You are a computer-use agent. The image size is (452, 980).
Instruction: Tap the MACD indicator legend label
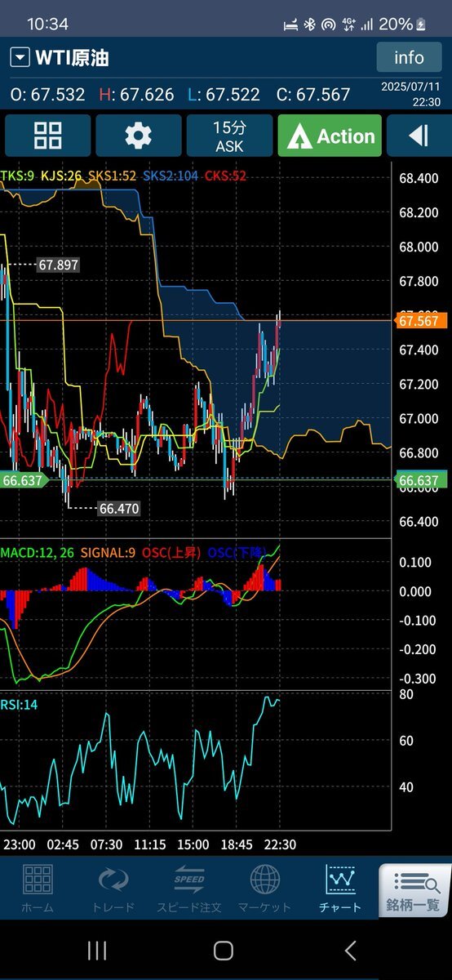point(37,553)
